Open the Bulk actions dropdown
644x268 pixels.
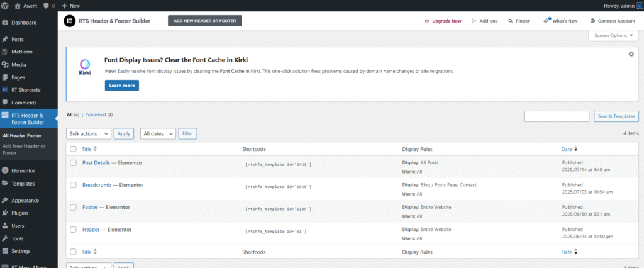tap(89, 133)
